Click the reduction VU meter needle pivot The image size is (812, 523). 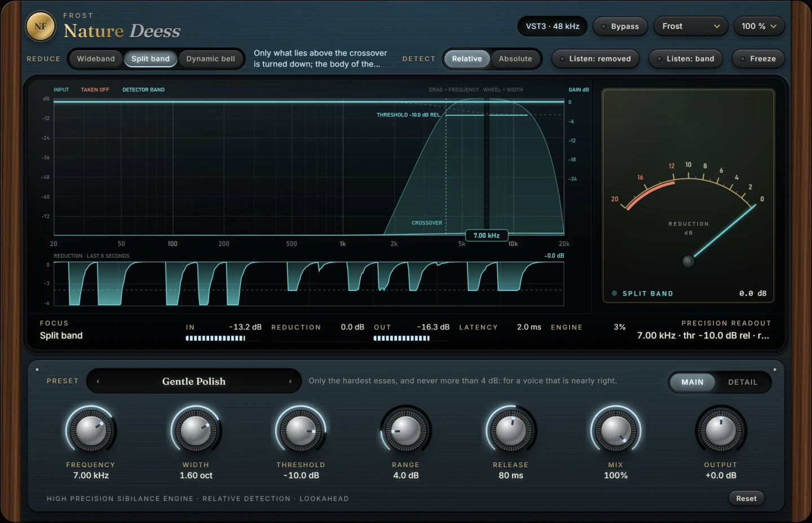688,261
